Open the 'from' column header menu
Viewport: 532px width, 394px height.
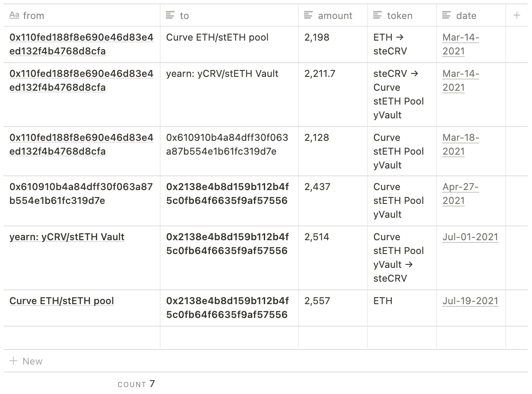[x=82, y=16]
